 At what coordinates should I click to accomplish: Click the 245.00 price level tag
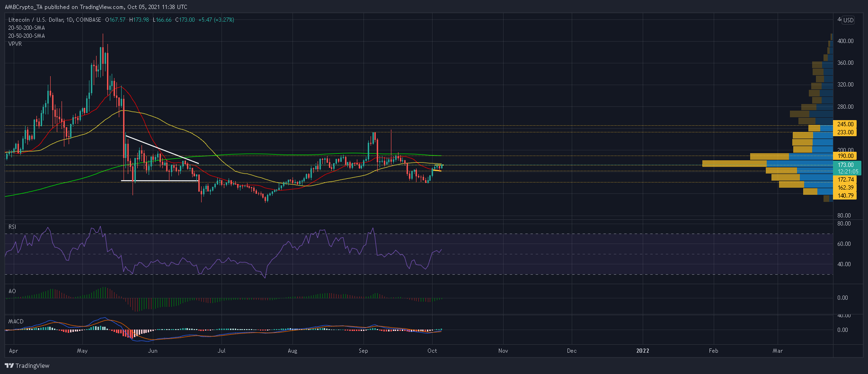845,124
